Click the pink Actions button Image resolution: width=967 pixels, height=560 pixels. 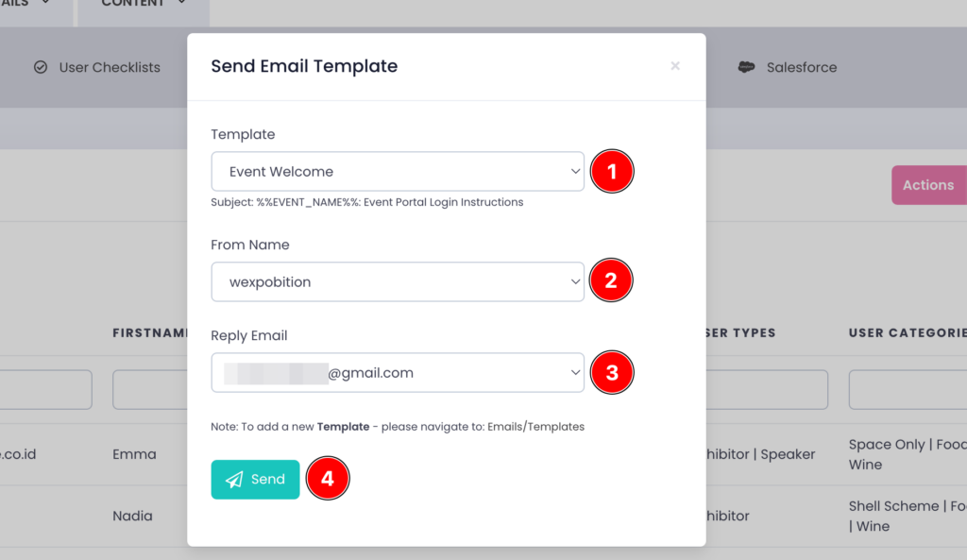pos(927,185)
